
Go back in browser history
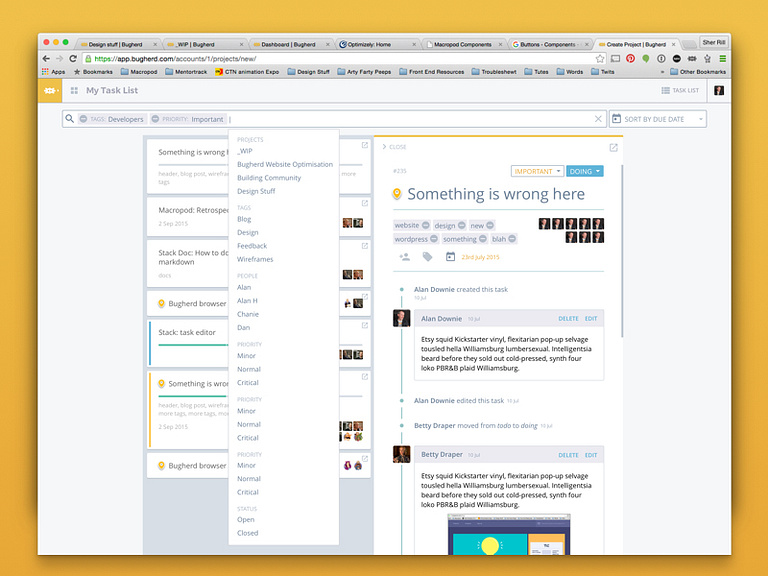pyautogui.click(x=46, y=58)
